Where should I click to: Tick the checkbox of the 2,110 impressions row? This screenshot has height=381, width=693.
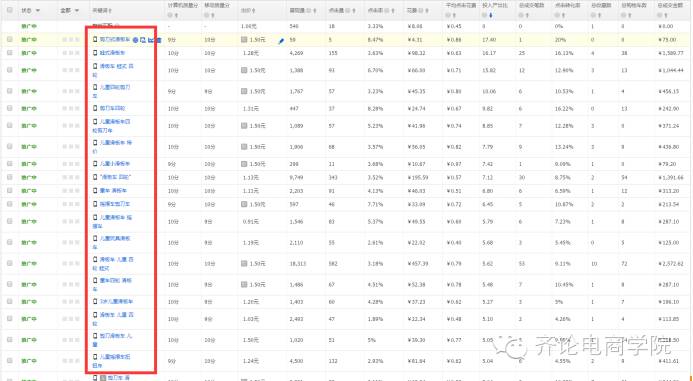coord(10,242)
